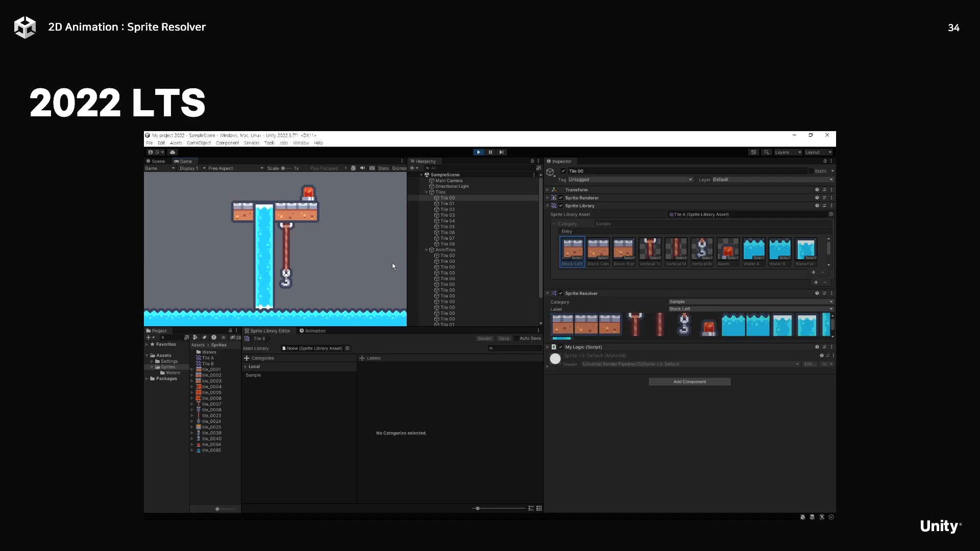This screenshot has width=980, height=551.
Task: Select the Alarm sprite entry thumbnail
Action: click(728, 249)
